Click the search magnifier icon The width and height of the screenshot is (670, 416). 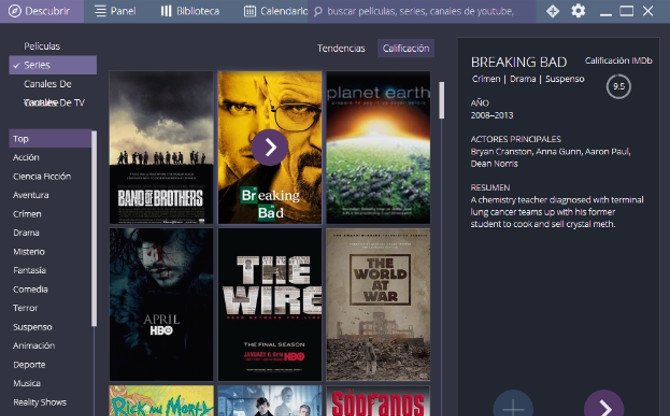pyautogui.click(x=318, y=12)
